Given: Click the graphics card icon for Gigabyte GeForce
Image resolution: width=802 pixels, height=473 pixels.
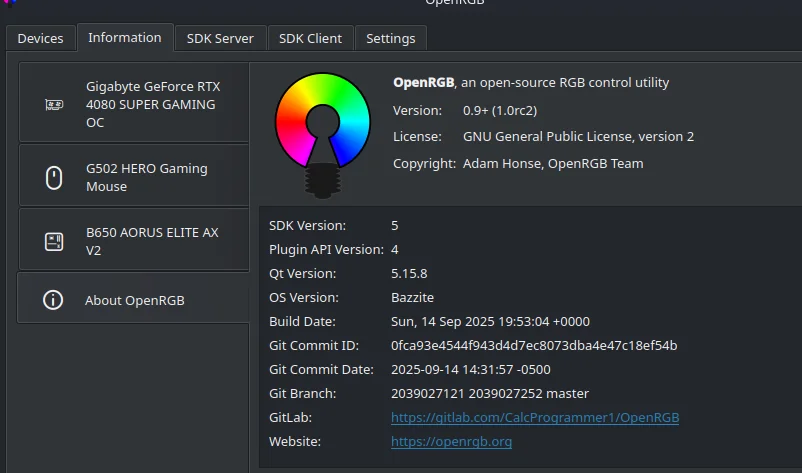Looking at the screenshot, I should (x=54, y=105).
